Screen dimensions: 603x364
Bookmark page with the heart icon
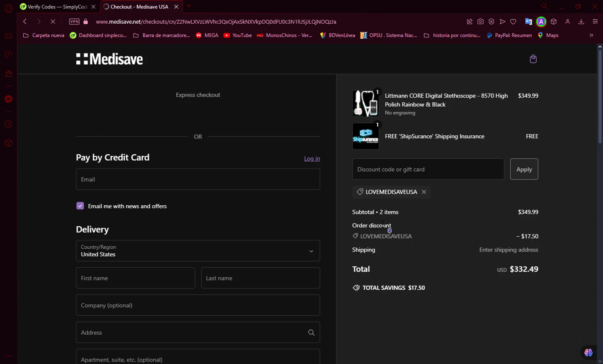click(513, 22)
